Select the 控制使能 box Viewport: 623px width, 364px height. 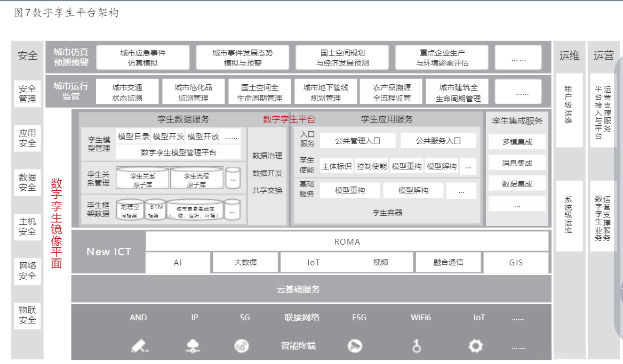371,166
